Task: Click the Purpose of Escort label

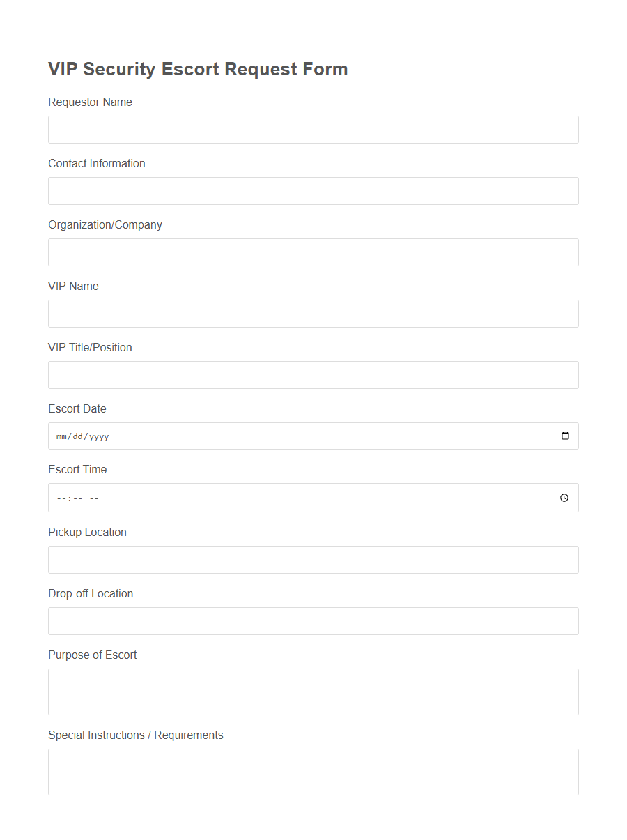Action: pos(92,655)
